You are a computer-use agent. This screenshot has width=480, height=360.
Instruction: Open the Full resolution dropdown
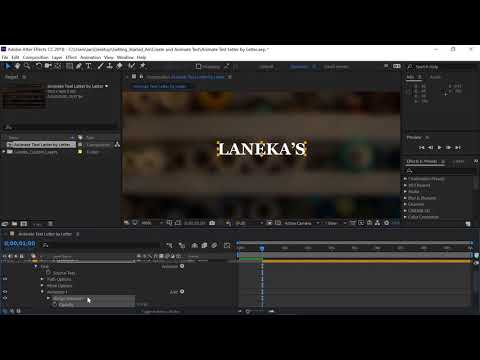pos(249,223)
